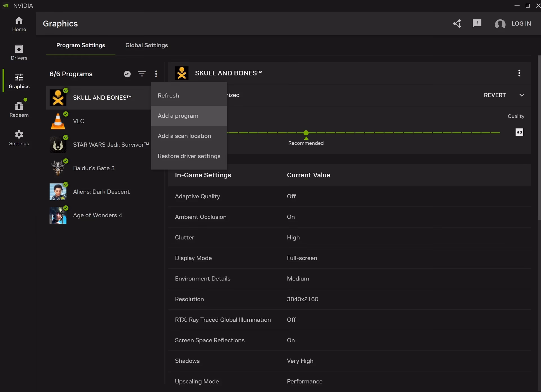Open the feedback notification icon
Screen dimensions: 541x392
(477, 23)
